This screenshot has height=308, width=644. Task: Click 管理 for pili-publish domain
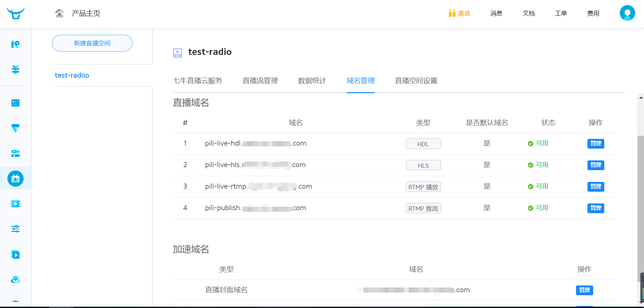[x=596, y=208]
